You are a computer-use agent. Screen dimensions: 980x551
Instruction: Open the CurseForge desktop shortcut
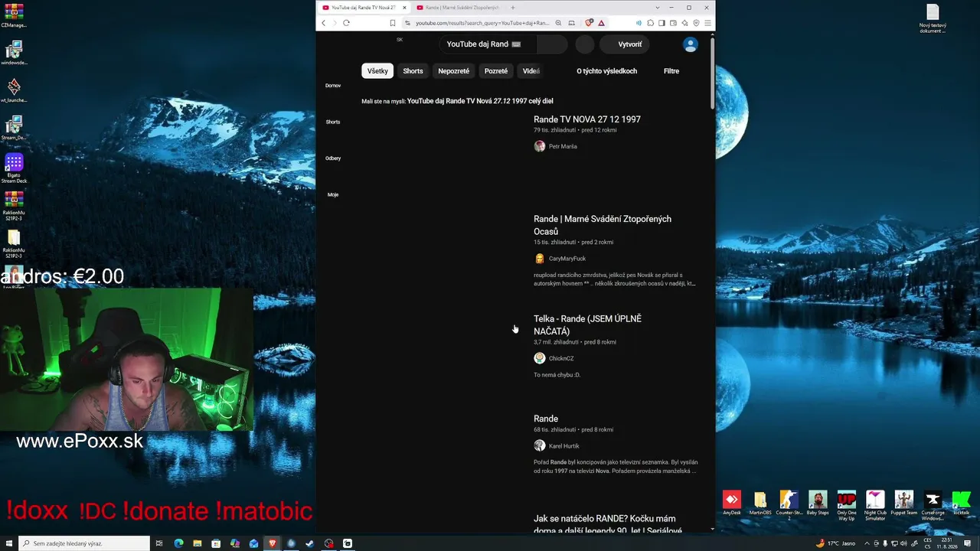933,504
